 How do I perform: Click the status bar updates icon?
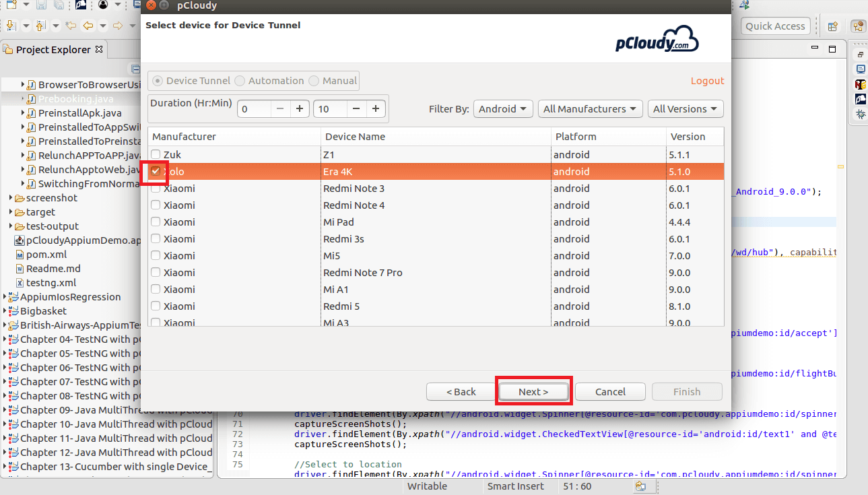click(640, 486)
